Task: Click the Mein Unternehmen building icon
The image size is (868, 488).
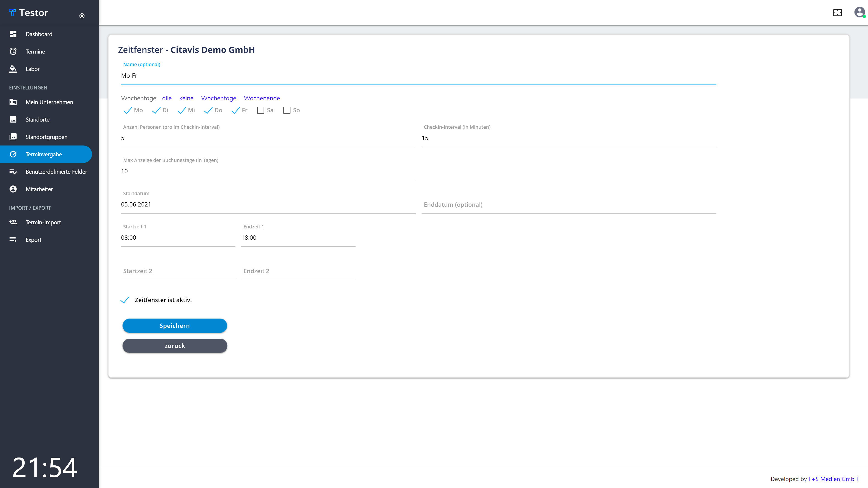Action: [x=13, y=102]
